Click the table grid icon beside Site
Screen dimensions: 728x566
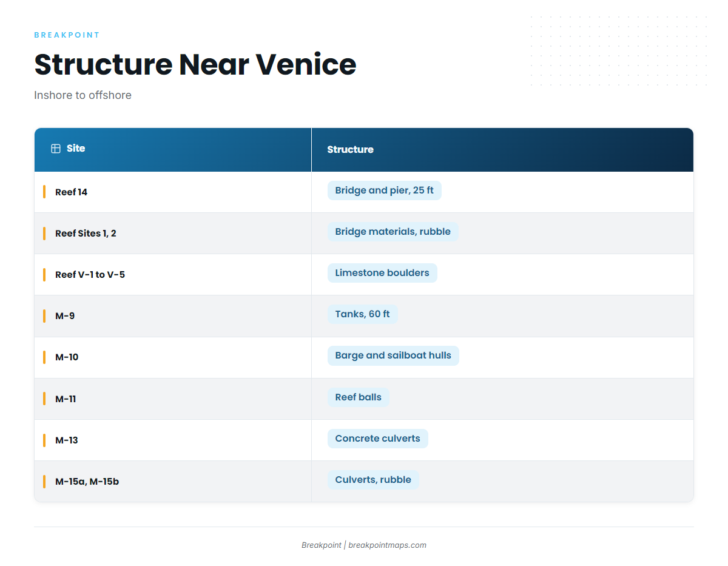pyautogui.click(x=56, y=149)
